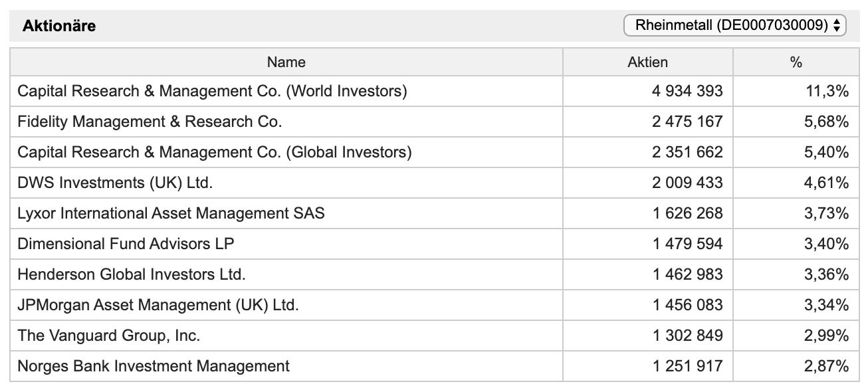Screen dimensions: 868x392
Task: Click the 1 302 849 Vanguard share count
Action: click(687, 336)
